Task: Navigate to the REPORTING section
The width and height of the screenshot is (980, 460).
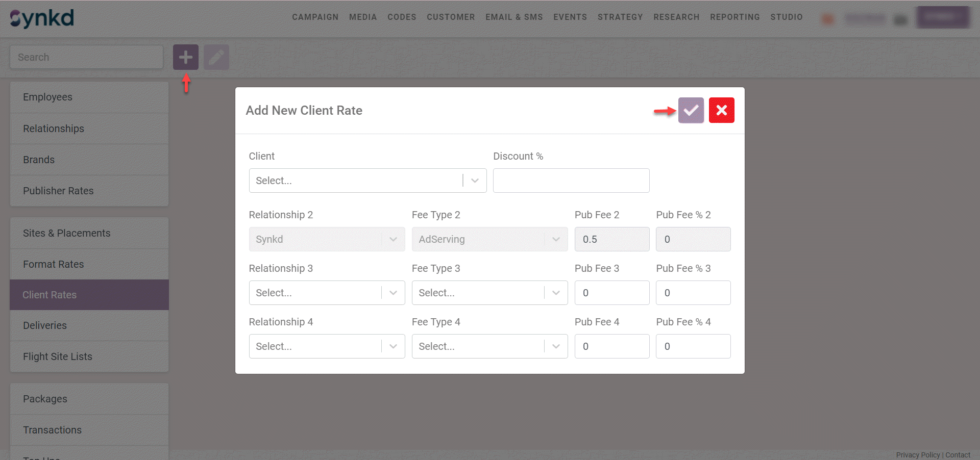Action: (735, 17)
